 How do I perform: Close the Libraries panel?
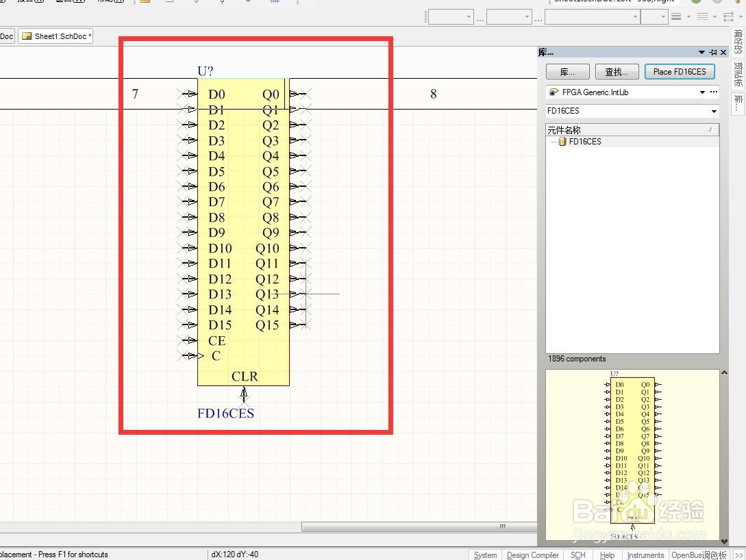(723, 52)
